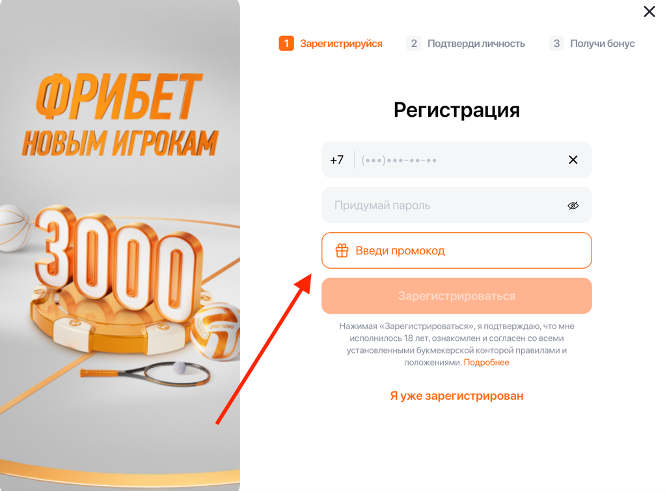The width and height of the screenshot is (668, 492).
Task: Clear the phone number field
Action: point(573,160)
